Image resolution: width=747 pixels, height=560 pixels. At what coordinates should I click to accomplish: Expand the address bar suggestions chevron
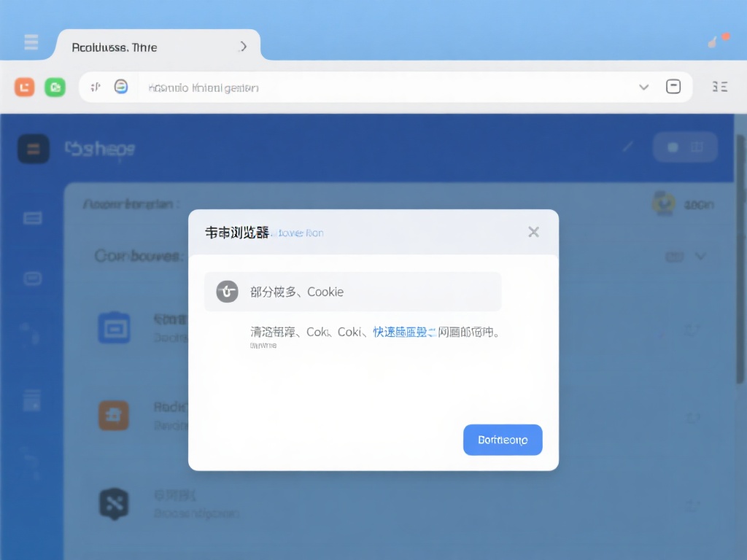pos(644,87)
